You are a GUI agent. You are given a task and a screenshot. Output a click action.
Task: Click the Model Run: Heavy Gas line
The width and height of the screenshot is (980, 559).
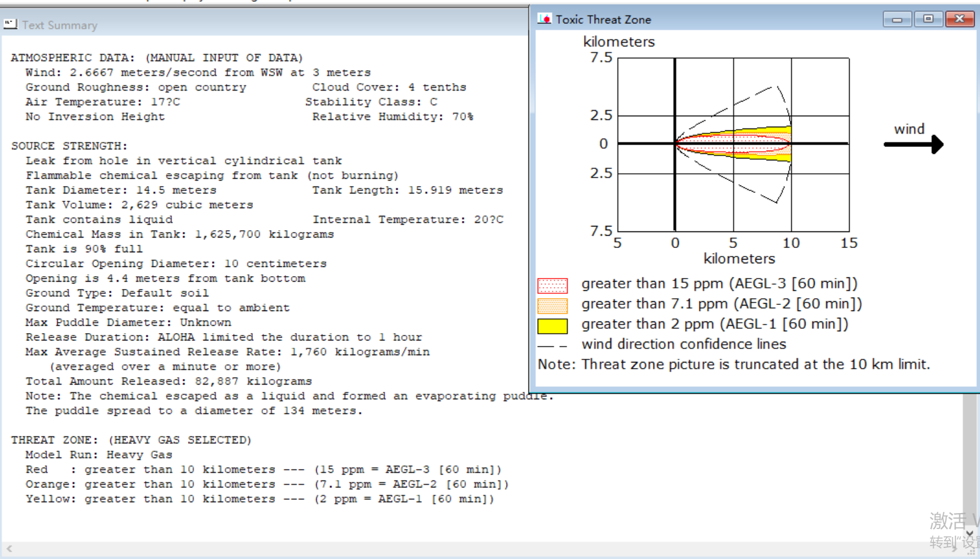point(99,454)
